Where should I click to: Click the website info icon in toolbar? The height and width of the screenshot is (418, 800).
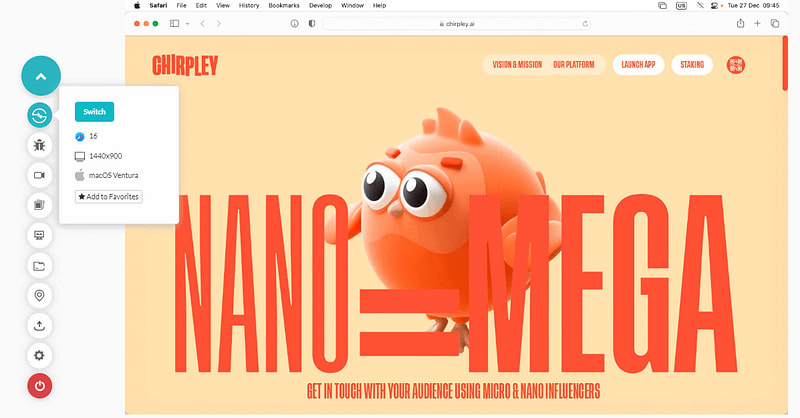[294, 23]
